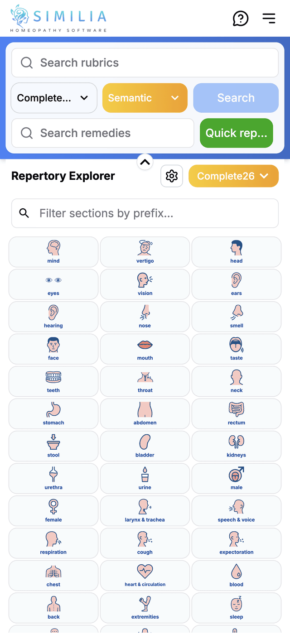Click Filter sections by prefix field
Viewport: 290px width, 644px height.
(145, 213)
